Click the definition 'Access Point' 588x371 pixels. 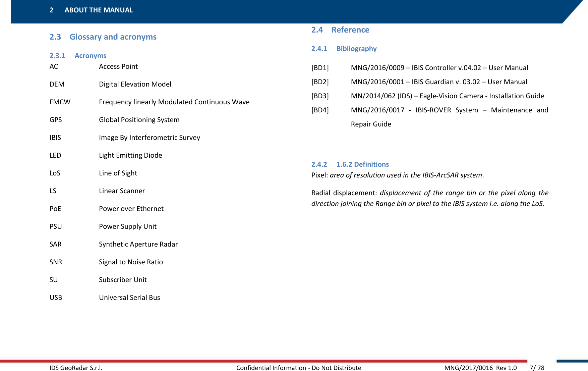pyautogui.click(x=118, y=66)
